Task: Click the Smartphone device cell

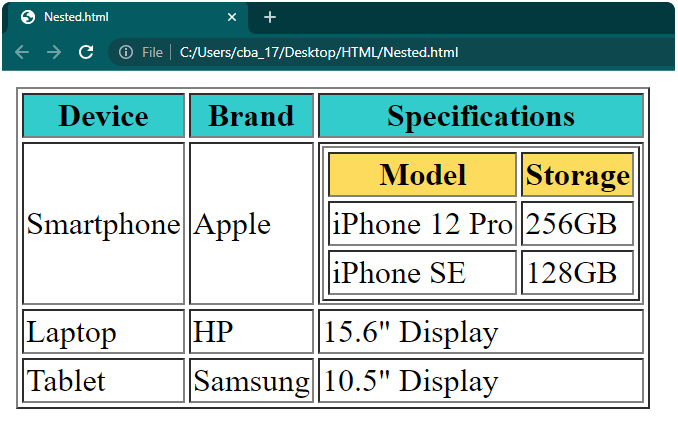Action: click(x=103, y=223)
